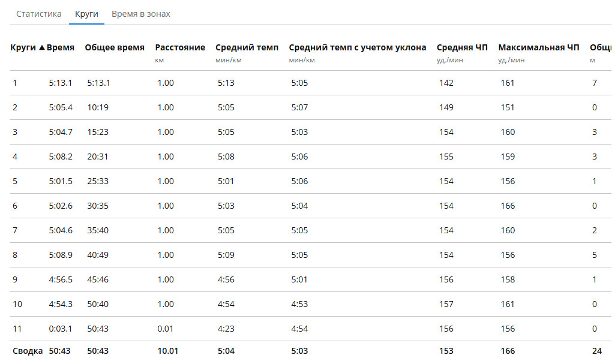615x364 pixels.
Task: Click Средний темп с учетом уклона header
Action: tap(358, 47)
